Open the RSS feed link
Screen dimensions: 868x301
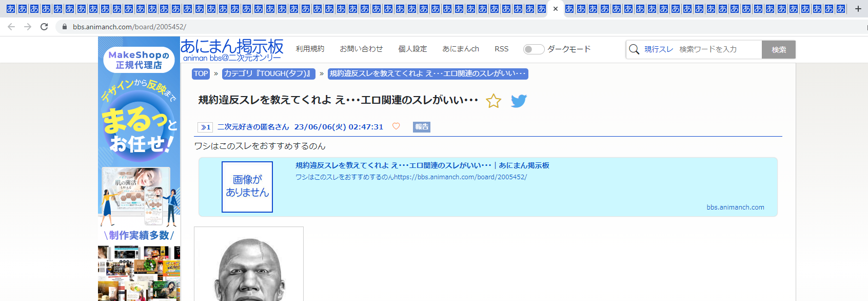coord(501,49)
